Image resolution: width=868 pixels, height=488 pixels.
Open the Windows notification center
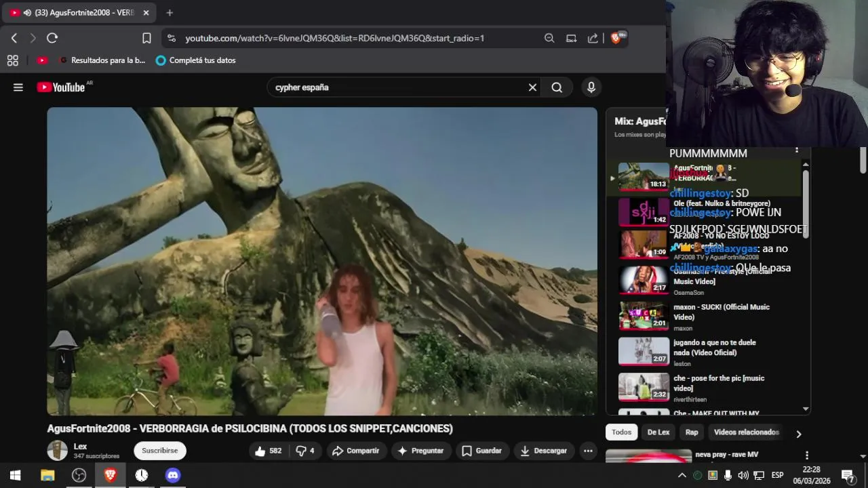point(848,475)
